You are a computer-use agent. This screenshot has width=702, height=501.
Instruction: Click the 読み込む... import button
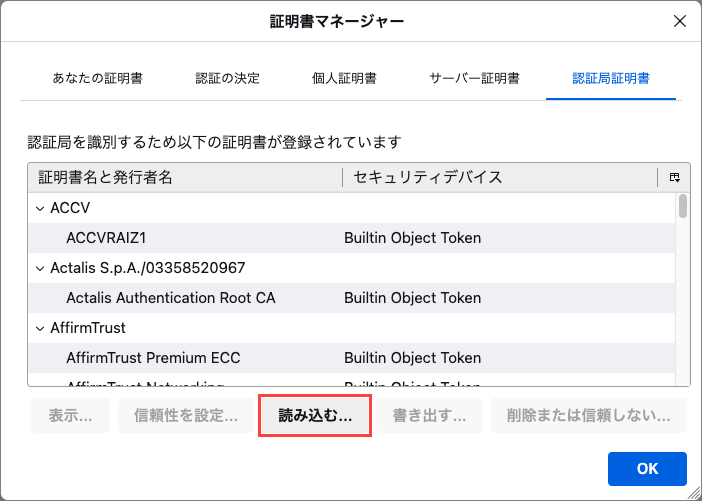coord(315,415)
